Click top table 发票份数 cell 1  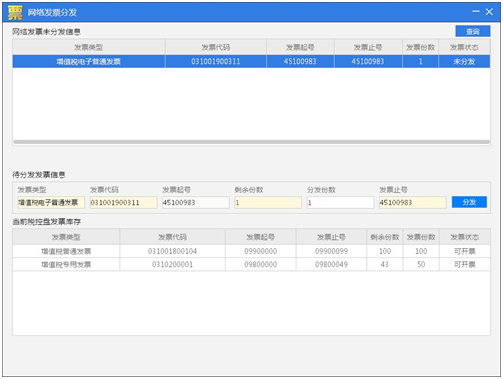[420, 61]
